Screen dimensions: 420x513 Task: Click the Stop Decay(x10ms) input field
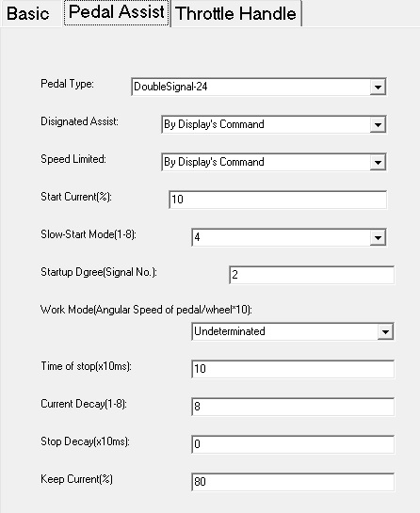[x=293, y=444]
